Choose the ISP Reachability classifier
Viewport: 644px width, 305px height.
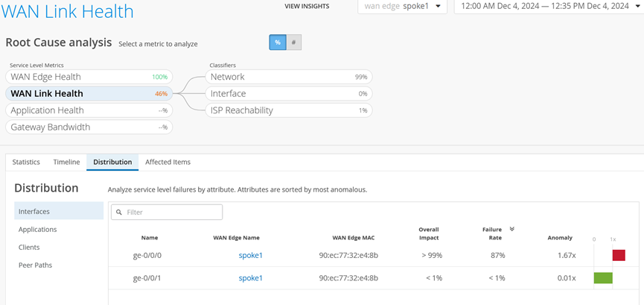pos(289,110)
